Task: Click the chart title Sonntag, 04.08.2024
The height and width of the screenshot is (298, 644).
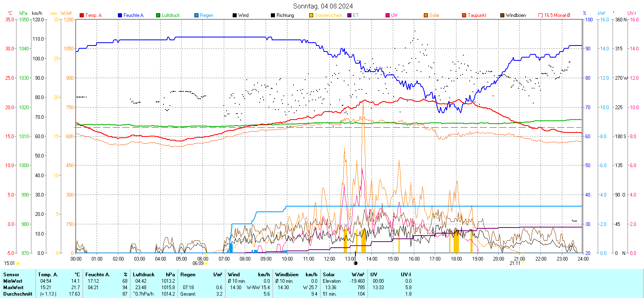Action: 323,6
